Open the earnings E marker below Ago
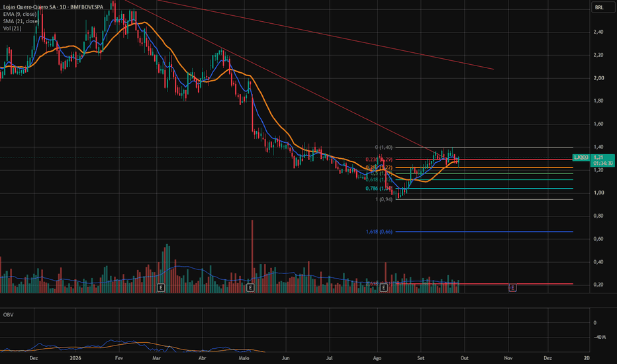617x364 pixels. [383, 288]
